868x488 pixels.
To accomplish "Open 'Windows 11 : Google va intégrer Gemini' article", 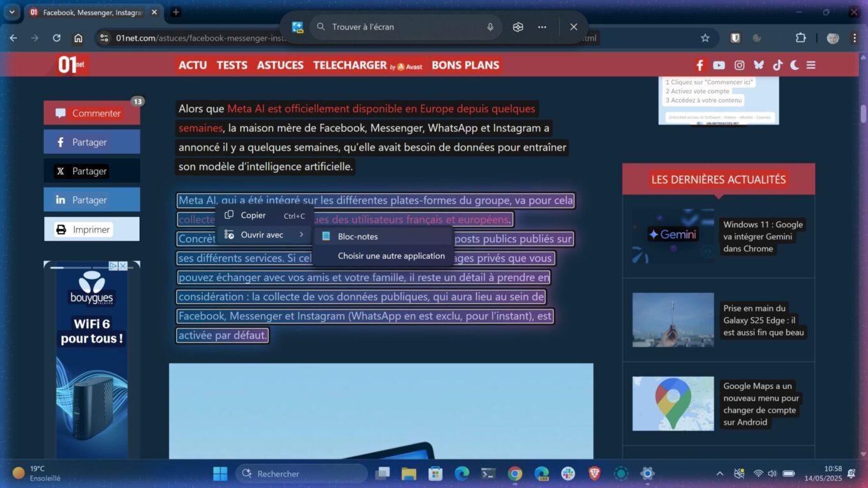I will (763, 236).
